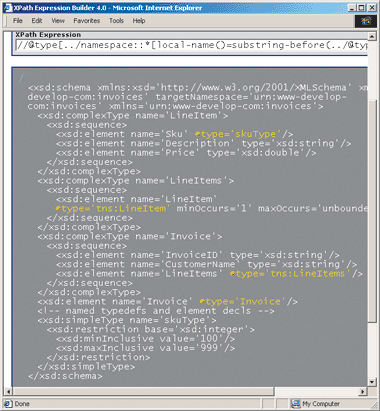Open the Favorites menu
Screen dimensions: 380x411
87,21
